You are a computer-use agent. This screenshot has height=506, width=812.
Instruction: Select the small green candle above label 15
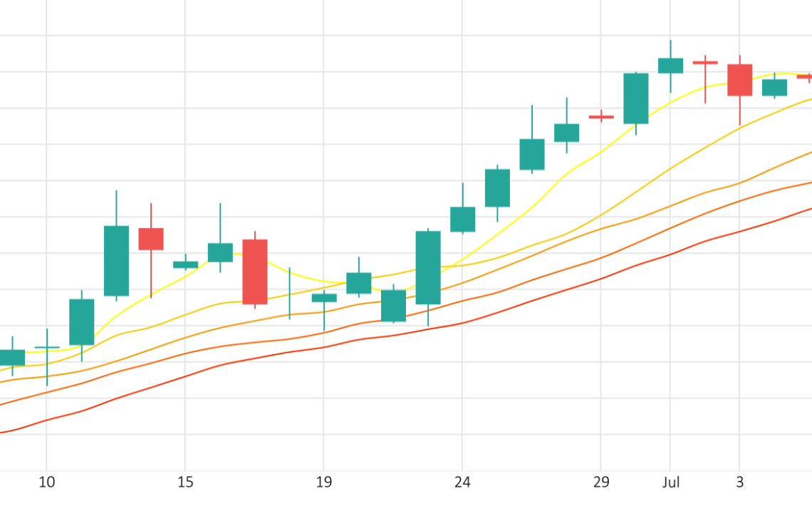coord(185,264)
